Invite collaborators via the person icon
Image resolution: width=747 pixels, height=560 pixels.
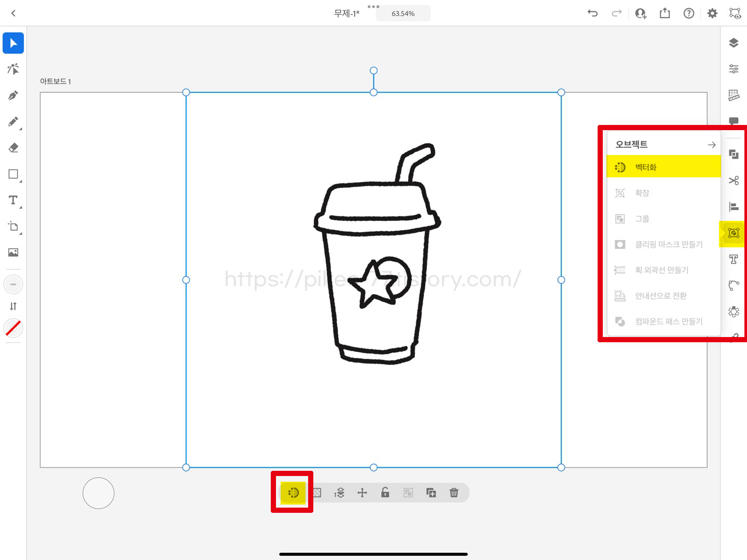[641, 13]
